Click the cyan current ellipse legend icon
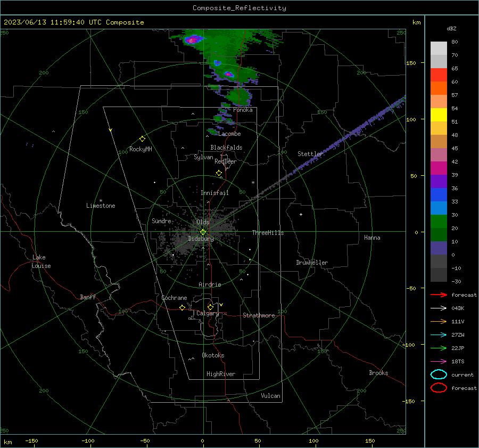The image size is (479, 448). pos(439,374)
